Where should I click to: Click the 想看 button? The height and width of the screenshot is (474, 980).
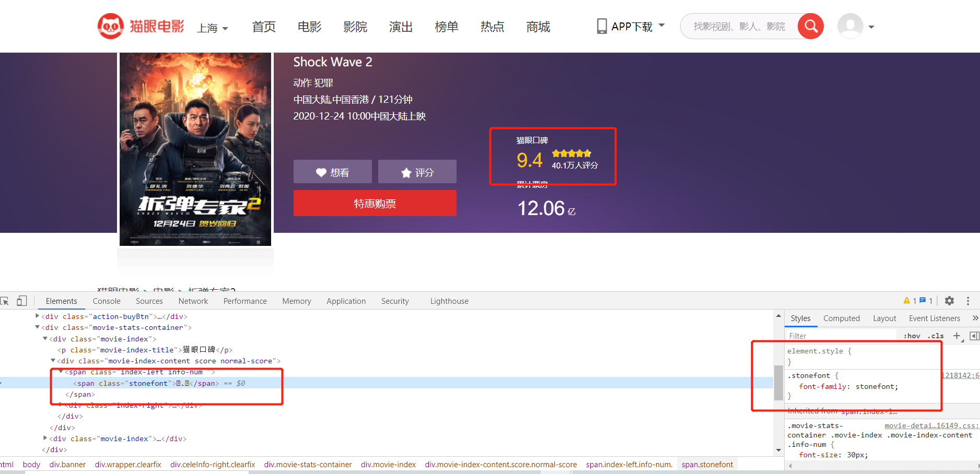333,172
